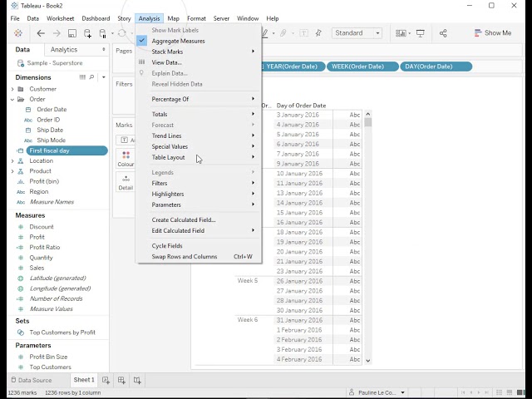
Task: Open the Data/Analytics pane options arrow
Action: 104,50
